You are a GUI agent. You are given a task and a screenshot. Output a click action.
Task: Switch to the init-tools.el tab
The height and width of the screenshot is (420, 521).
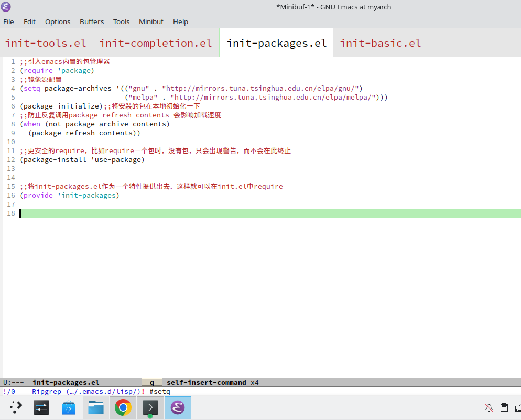point(46,43)
